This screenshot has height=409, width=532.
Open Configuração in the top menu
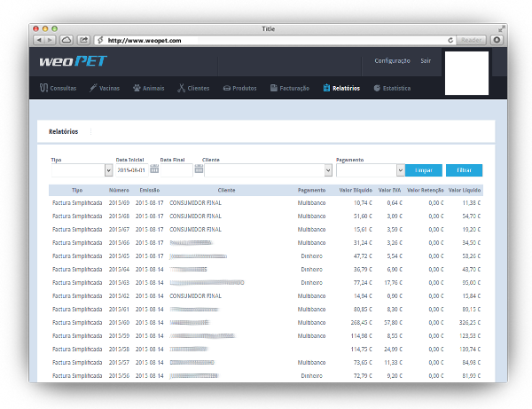(x=392, y=61)
